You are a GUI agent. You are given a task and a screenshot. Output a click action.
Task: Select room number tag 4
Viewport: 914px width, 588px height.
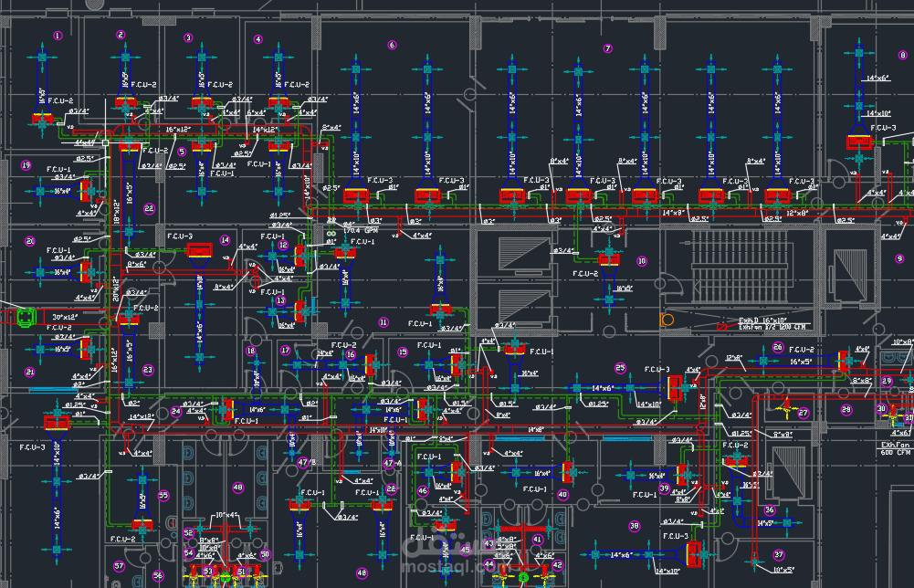(258, 39)
